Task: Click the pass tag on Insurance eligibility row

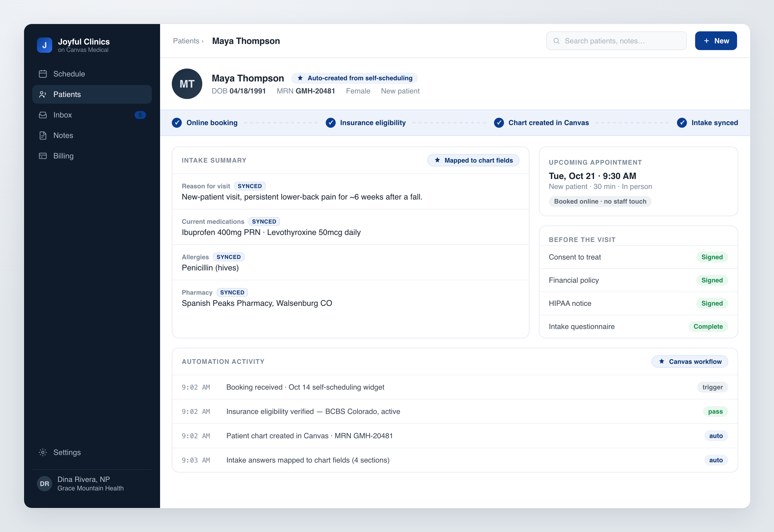Action: click(x=715, y=411)
